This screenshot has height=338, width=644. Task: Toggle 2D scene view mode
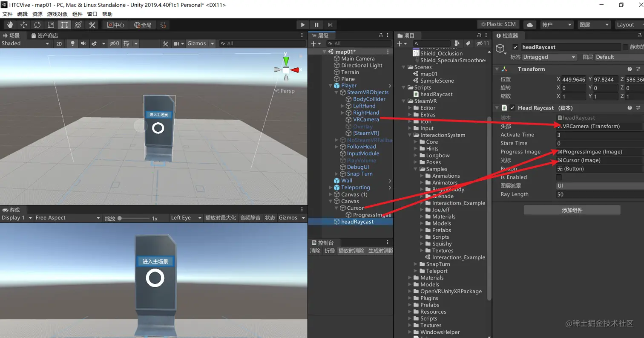click(x=59, y=43)
